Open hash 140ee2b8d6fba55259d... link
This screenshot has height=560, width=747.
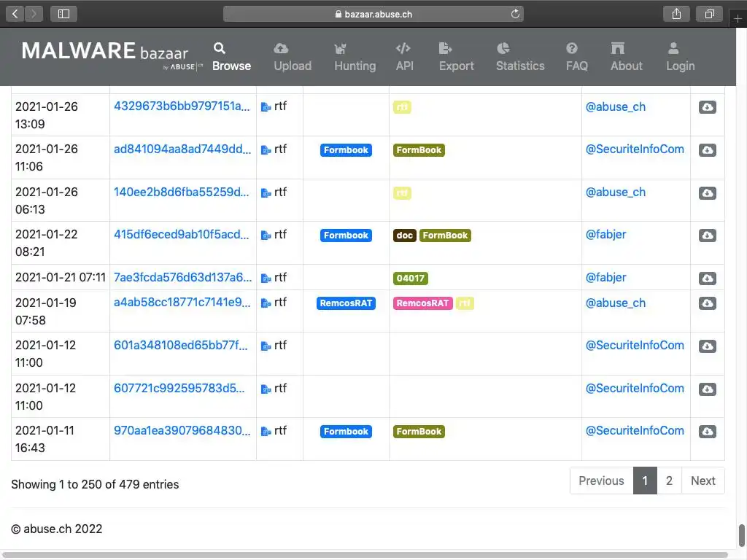coord(181,192)
